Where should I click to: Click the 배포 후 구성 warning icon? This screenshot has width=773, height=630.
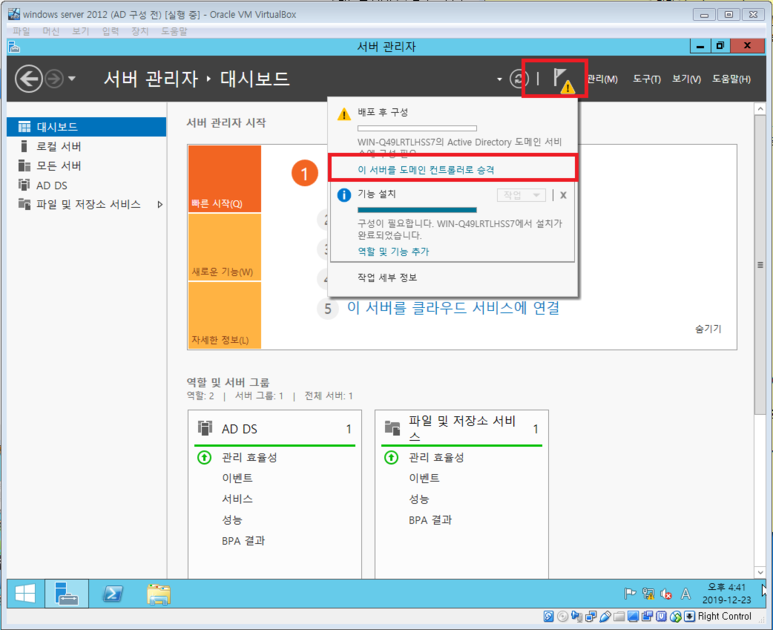(344, 114)
